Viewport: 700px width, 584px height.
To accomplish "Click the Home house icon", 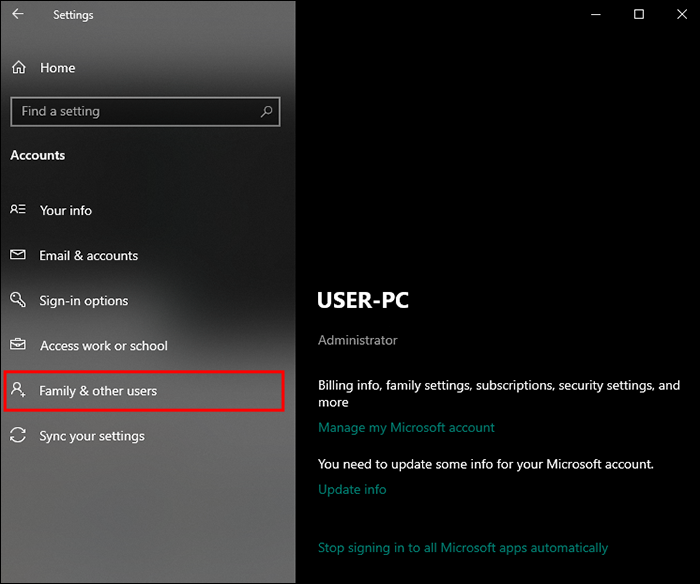I will pyautogui.click(x=18, y=68).
